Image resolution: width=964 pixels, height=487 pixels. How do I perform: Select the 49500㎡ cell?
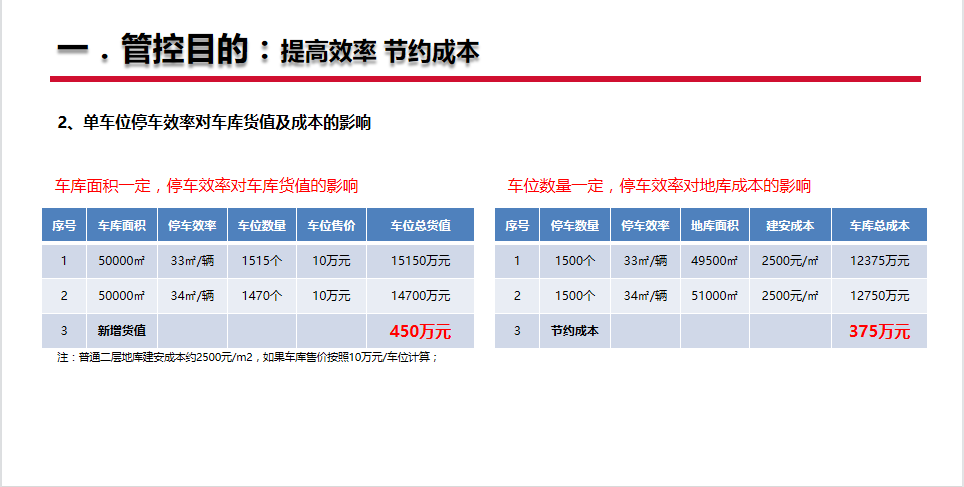(714, 261)
